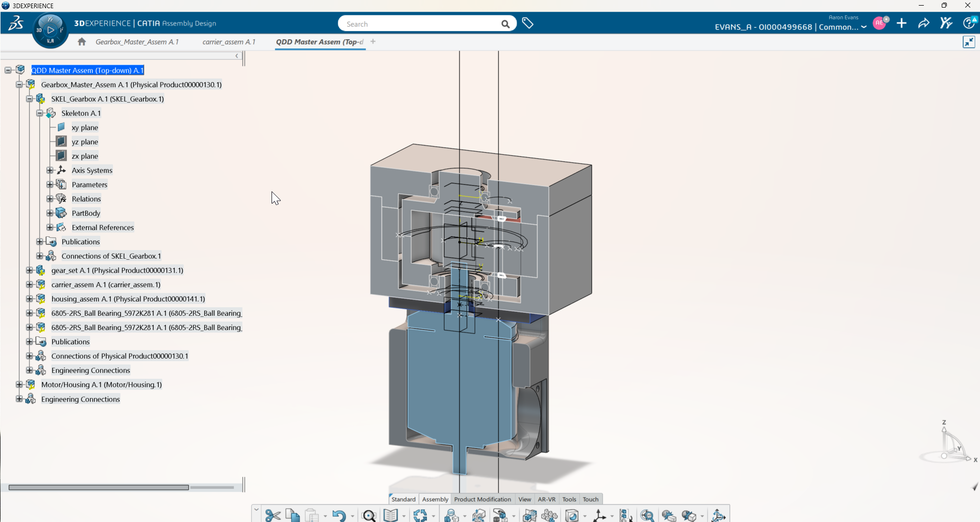Click the tree horizontal scrollbar
The width and height of the screenshot is (980, 522).
pos(99,487)
